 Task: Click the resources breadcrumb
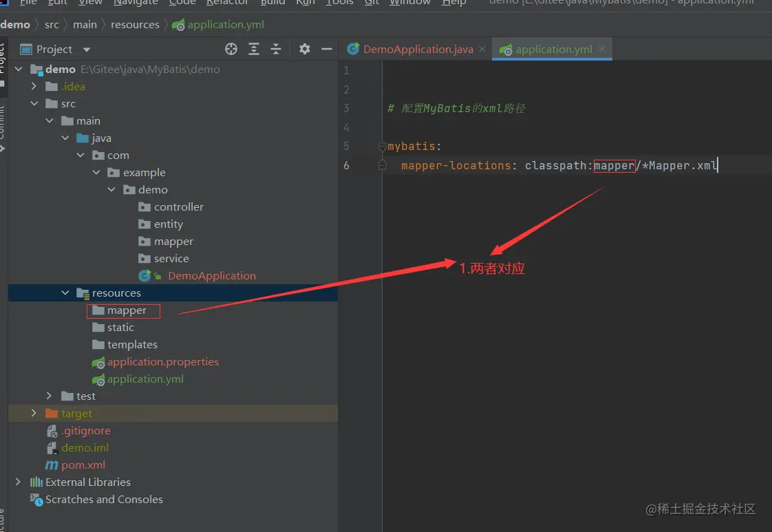click(135, 25)
